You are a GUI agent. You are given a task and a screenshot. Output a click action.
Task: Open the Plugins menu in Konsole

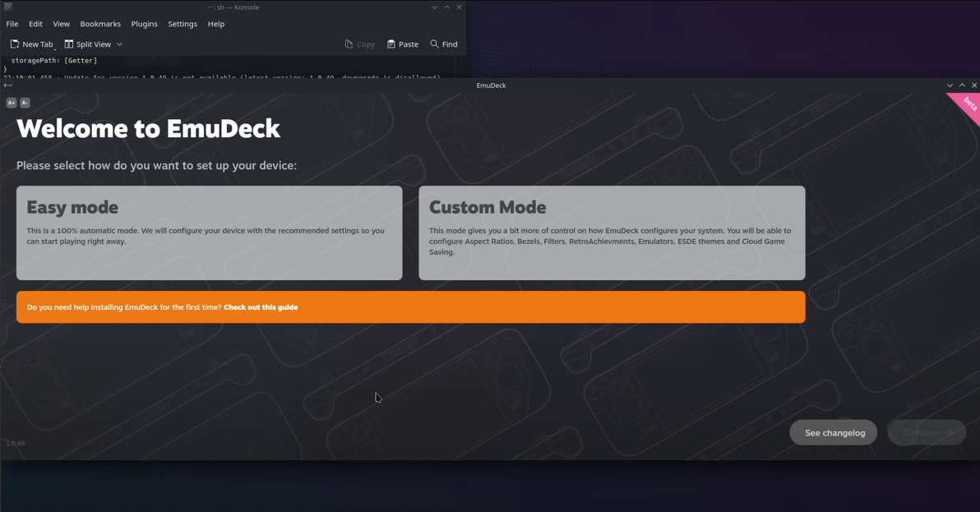[144, 24]
